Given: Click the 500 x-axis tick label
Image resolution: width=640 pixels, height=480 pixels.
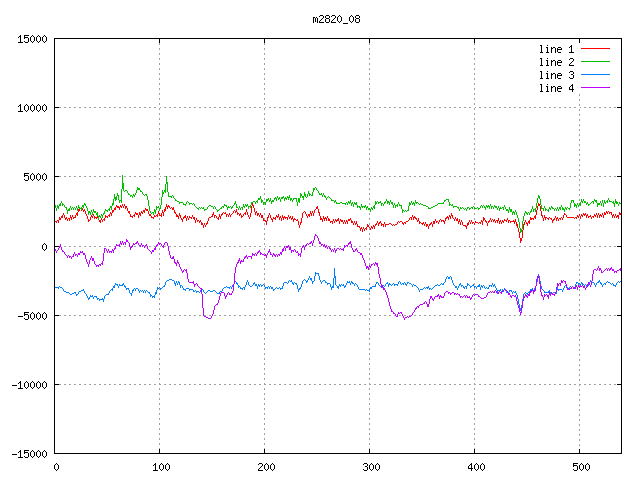Looking at the screenshot, I should [x=580, y=467].
